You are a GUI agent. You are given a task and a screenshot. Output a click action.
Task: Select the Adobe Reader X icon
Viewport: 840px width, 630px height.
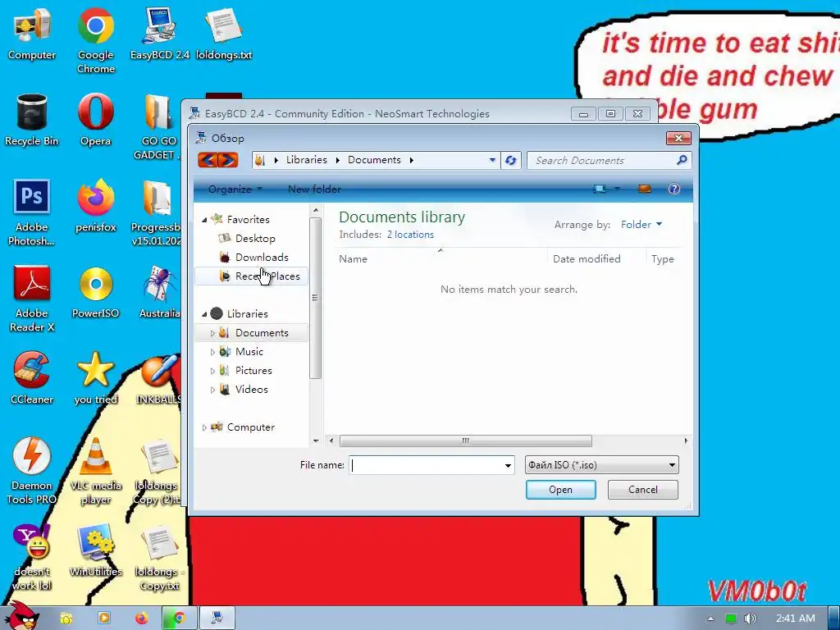point(32,299)
